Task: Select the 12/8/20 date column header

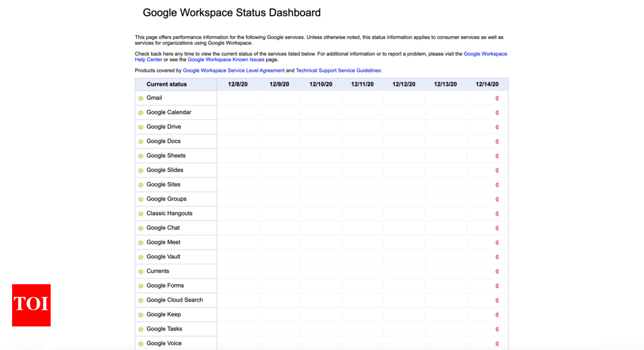Action: pyautogui.click(x=238, y=84)
